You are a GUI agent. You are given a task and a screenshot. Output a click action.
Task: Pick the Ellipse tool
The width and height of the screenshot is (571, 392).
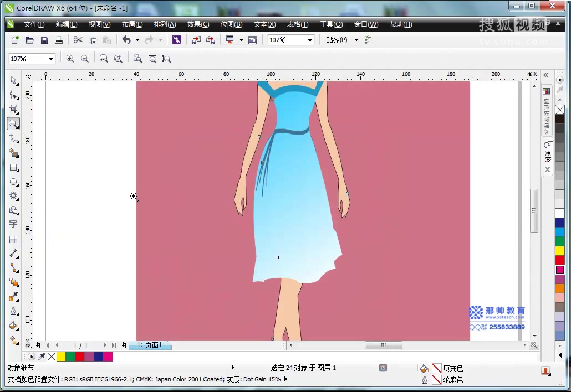coord(14,182)
